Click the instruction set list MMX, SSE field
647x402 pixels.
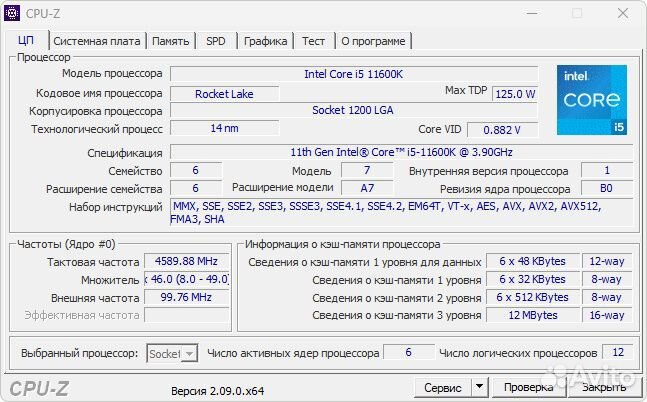[401, 212]
